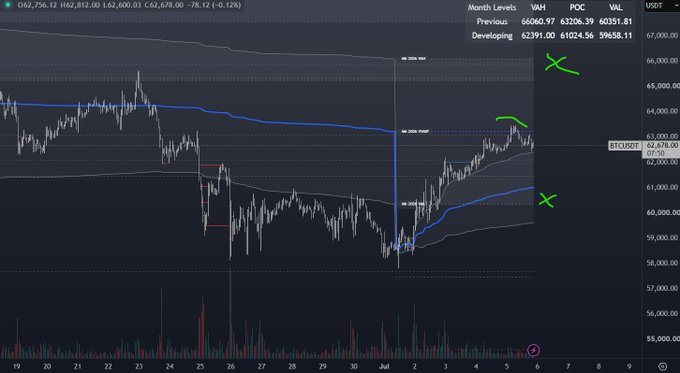Screen dimensions: 680x373
Task: Click Previous POC value 63206.39
Action: click(x=577, y=21)
